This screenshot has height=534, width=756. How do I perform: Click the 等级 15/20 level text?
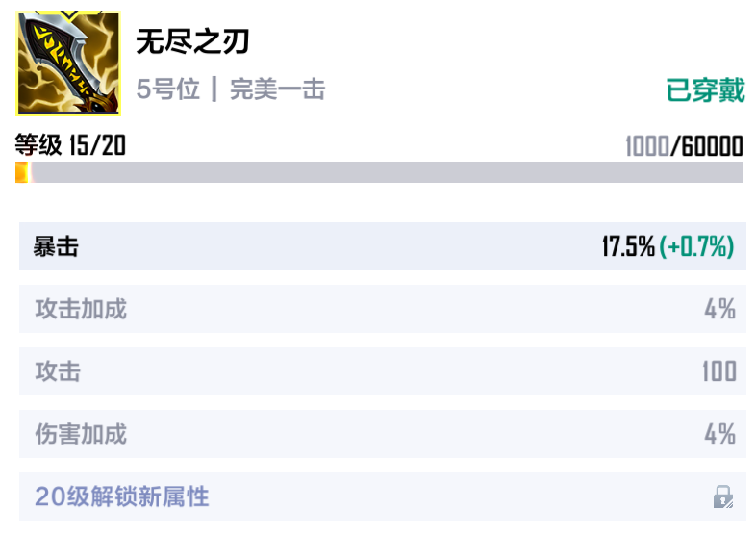pyautogui.click(x=70, y=144)
